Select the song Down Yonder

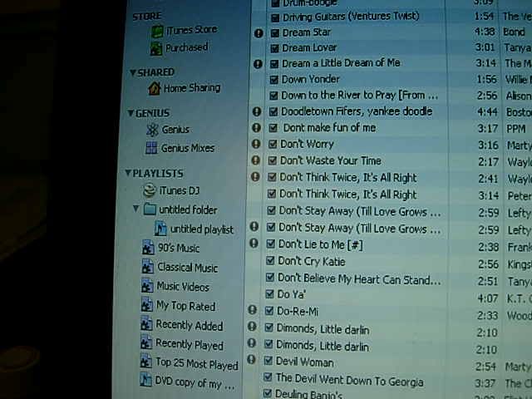(x=310, y=80)
